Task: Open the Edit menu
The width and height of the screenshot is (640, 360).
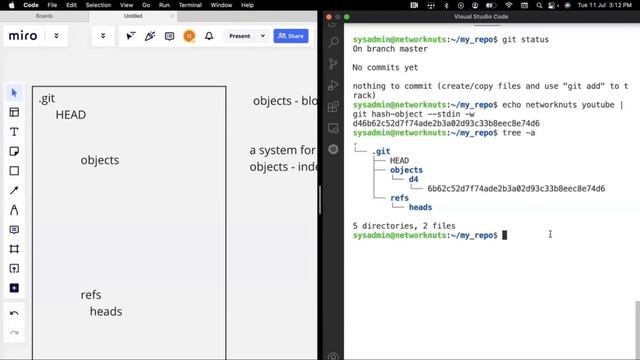Action: pos(71,5)
